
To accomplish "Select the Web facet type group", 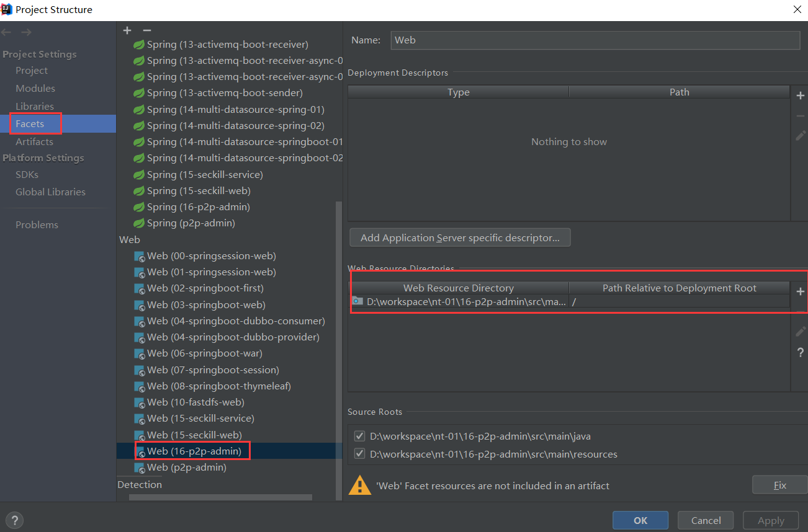I will [130, 239].
